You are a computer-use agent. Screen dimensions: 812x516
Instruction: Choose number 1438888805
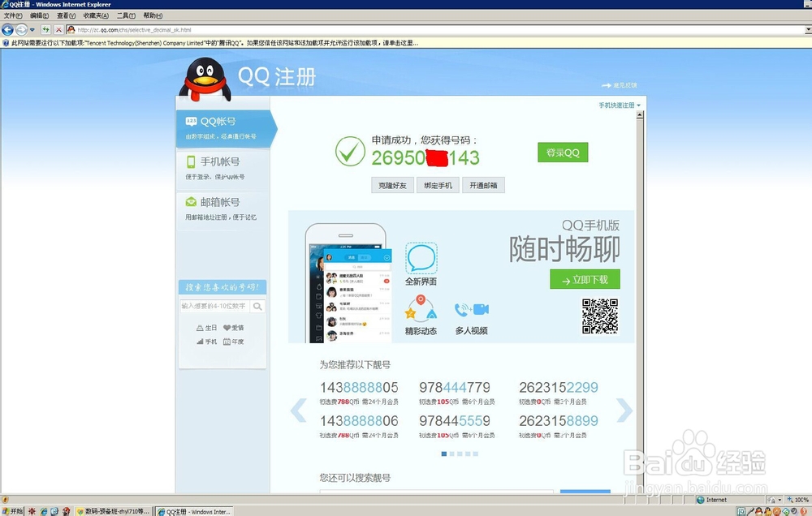tap(359, 388)
